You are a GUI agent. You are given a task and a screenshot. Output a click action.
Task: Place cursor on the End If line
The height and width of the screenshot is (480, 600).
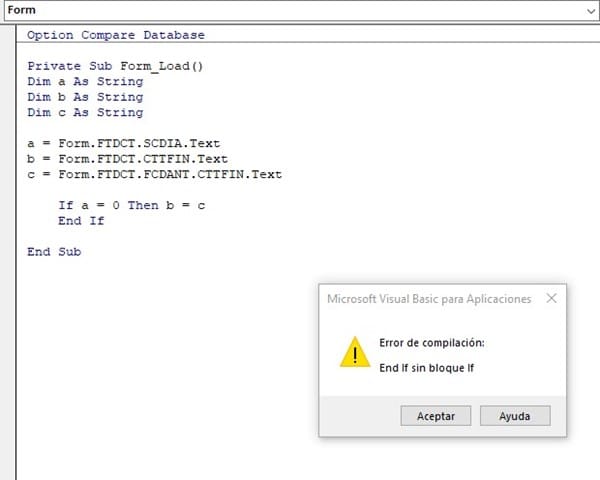(x=81, y=220)
